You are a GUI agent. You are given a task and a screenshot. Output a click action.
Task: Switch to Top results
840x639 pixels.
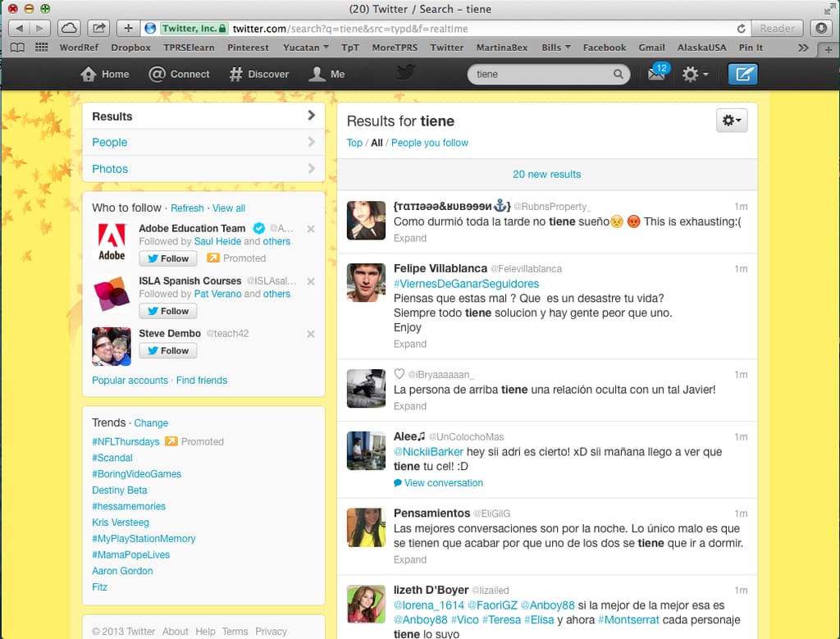(354, 143)
